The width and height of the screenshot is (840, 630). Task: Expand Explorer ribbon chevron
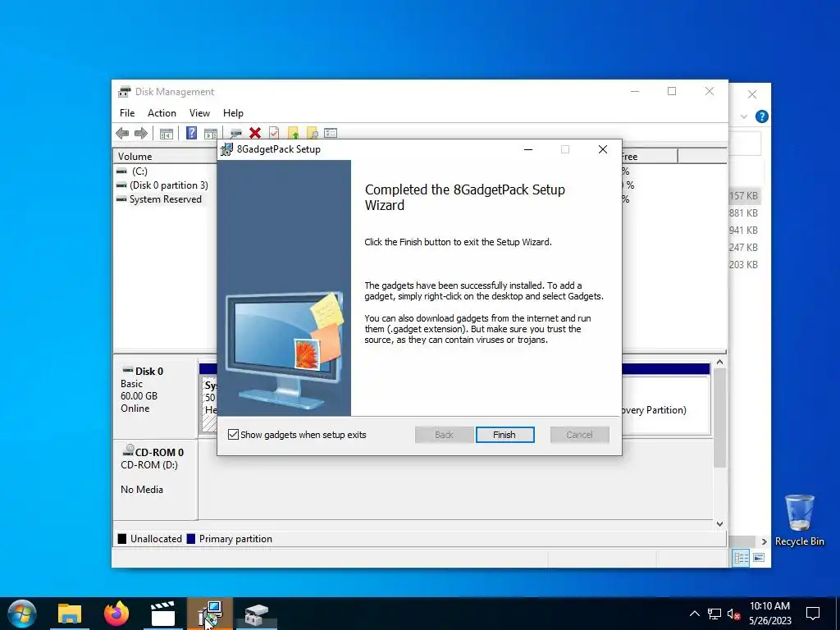point(743,116)
